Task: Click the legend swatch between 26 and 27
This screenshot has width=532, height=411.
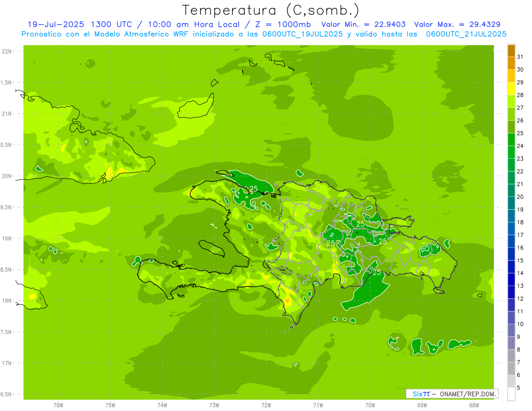Action: (x=511, y=114)
